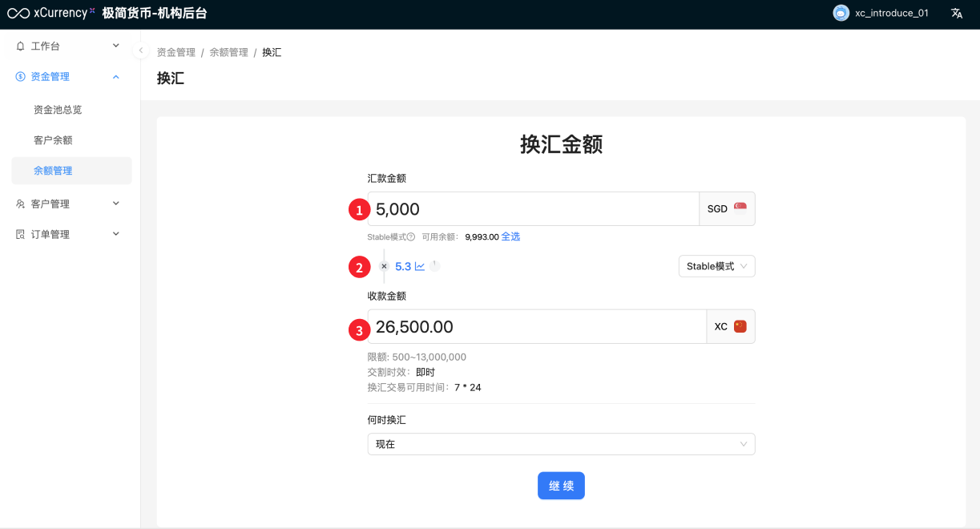Image resolution: width=980 pixels, height=529 pixels.
Task: Open the 何时换汇 timing dropdown
Action: tap(561, 444)
